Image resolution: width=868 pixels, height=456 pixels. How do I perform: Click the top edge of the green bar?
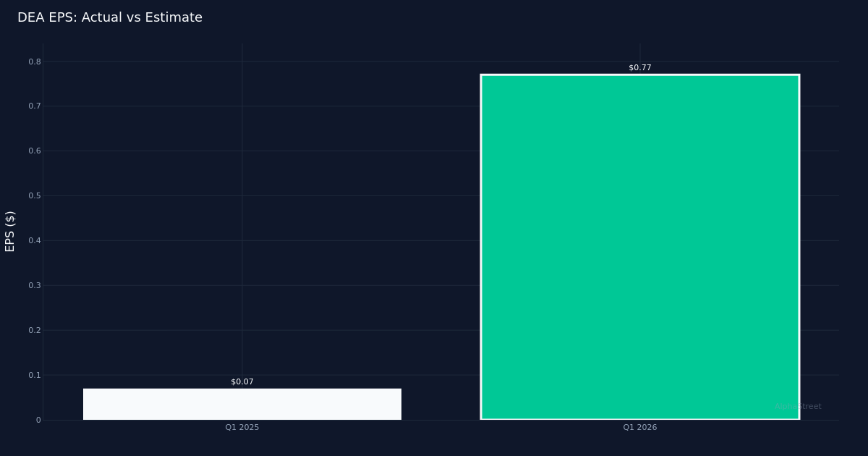(x=639, y=75)
